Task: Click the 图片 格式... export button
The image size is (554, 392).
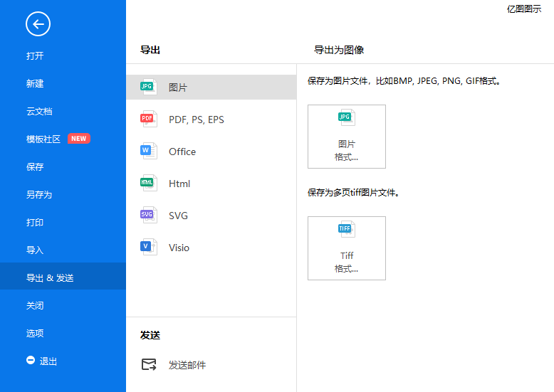Action: (347, 137)
